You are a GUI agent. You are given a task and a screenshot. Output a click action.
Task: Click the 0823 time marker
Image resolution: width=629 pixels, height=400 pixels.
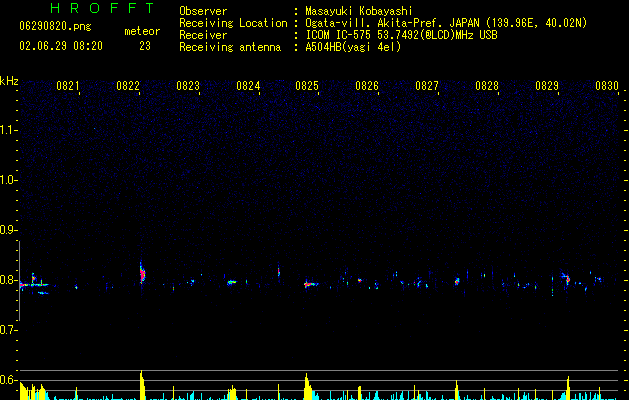tap(188, 86)
